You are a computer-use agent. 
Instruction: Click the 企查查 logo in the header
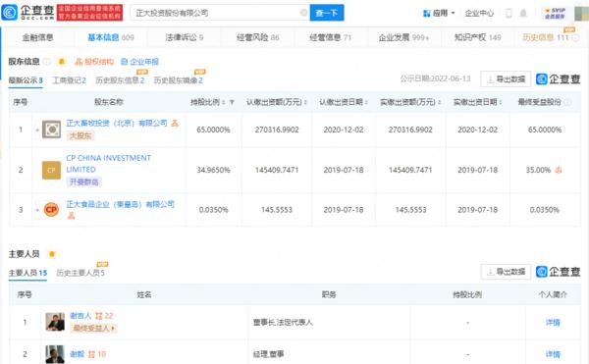[28, 13]
